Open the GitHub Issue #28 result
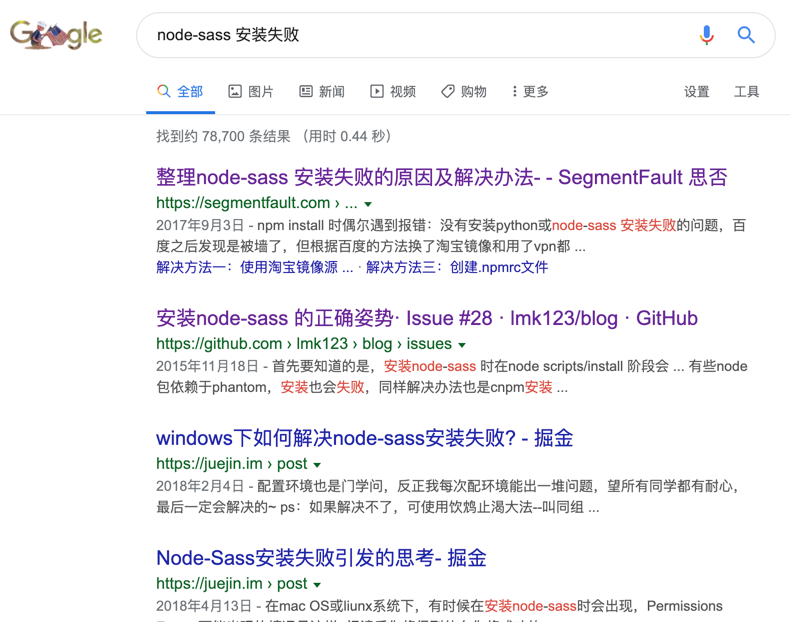Image resolution: width=790 pixels, height=622 pixels. [x=426, y=318]
